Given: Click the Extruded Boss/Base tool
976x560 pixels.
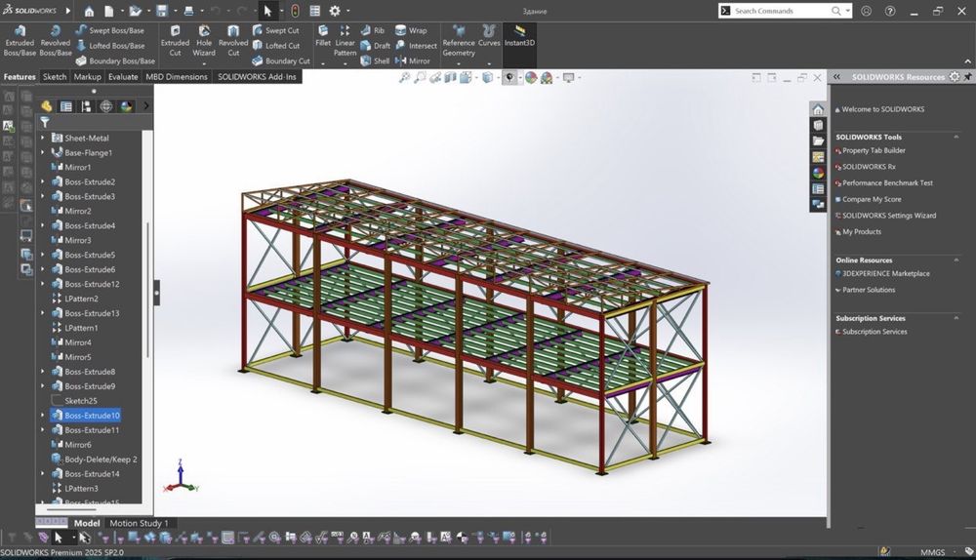Looking at the screenshot, I should point(20,41).
